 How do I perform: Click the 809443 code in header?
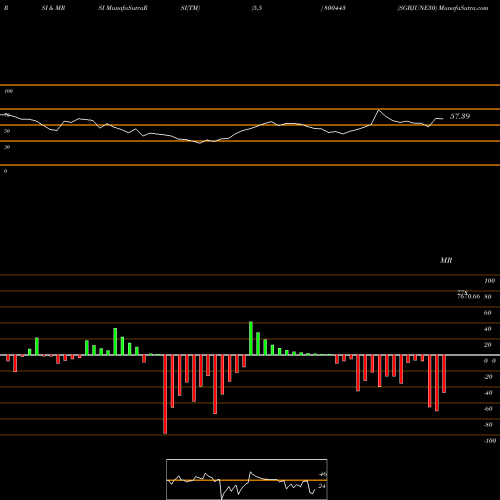pyautogui.click(x=334, y=8)
